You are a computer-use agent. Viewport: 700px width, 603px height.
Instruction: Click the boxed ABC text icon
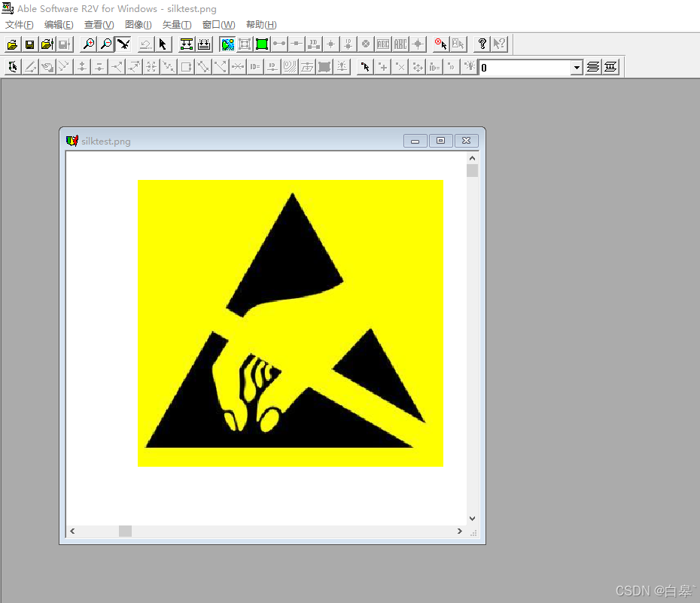tap(383, 44)
